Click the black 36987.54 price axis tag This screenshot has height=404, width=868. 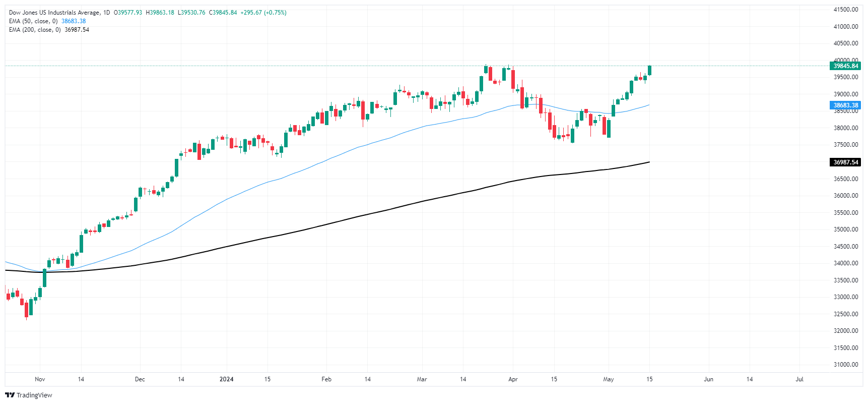845,162
